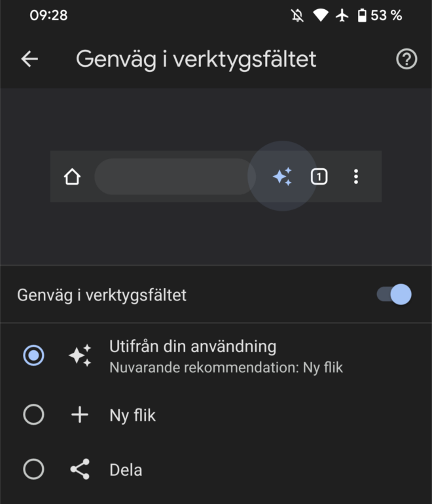Tap the Wi-Fi icon in status bar

click(320, 15)
